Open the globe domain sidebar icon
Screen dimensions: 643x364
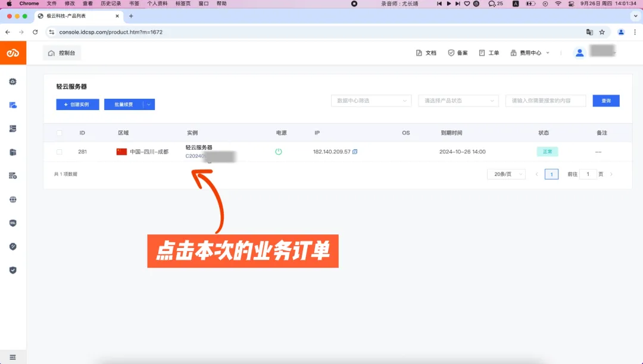pyautogui.click(x=13, y=199)
